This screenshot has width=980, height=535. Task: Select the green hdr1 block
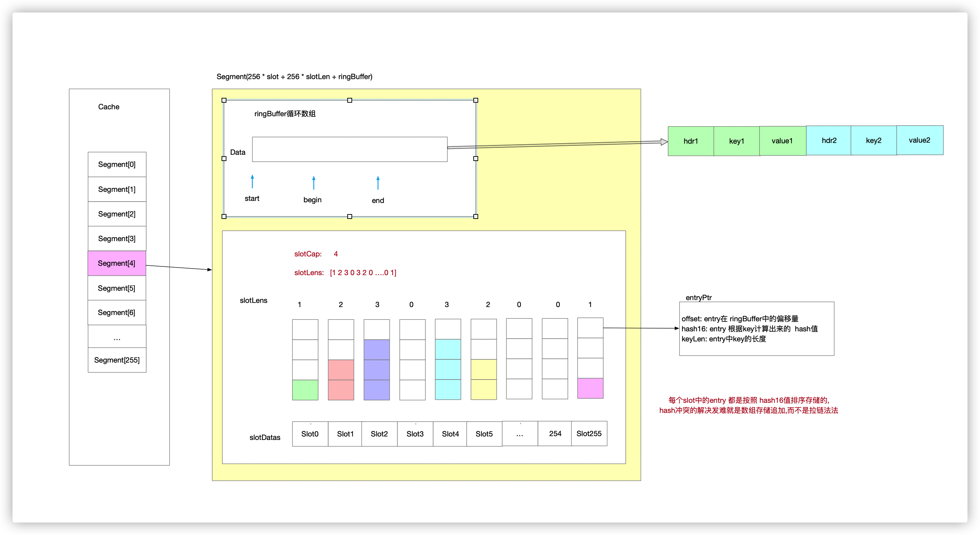(691, 141)
